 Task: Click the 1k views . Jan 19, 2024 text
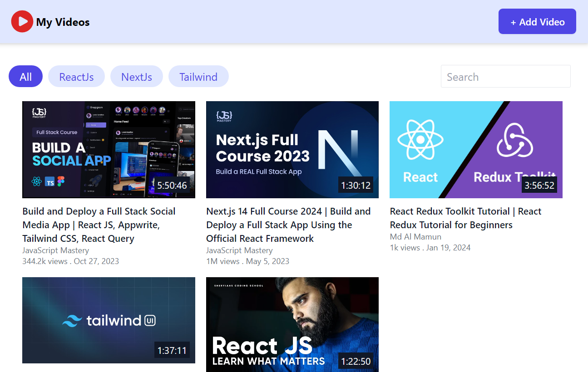(x=430, y=248)
